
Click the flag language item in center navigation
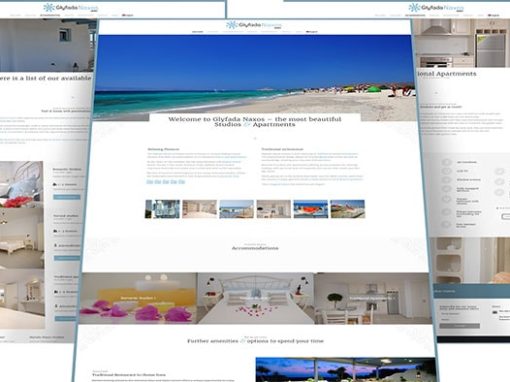(312, 32)
